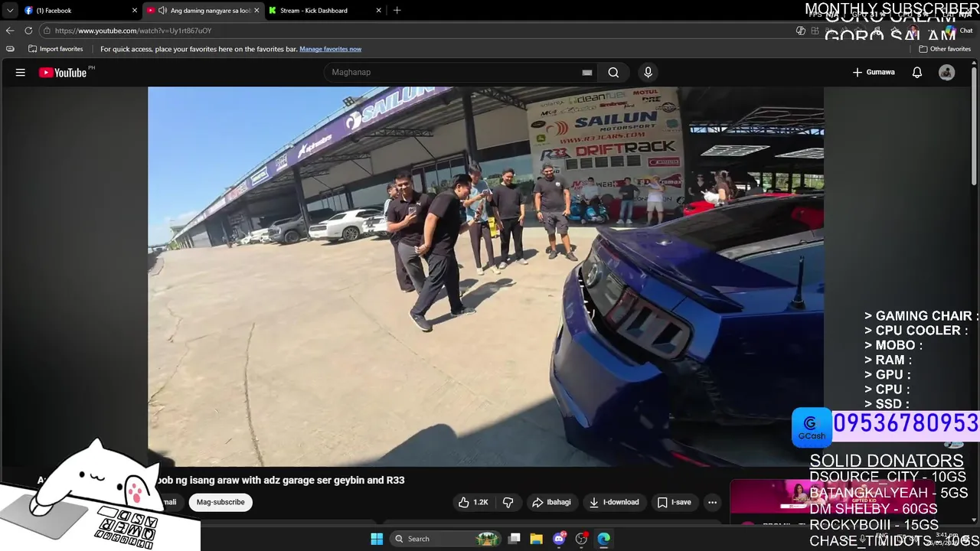Open the Other favorites folder
This screenshot has width=980, height=551.
tap(945, 49)
